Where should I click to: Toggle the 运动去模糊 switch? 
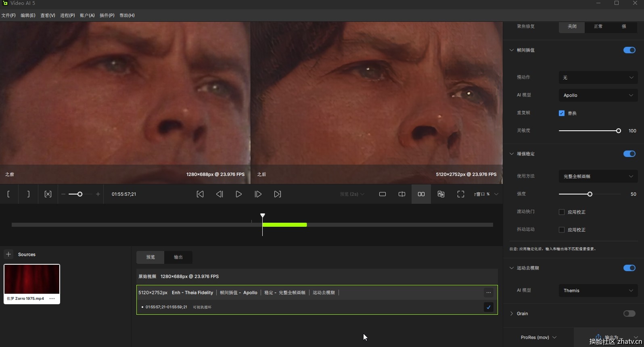[x=629, y=268]
